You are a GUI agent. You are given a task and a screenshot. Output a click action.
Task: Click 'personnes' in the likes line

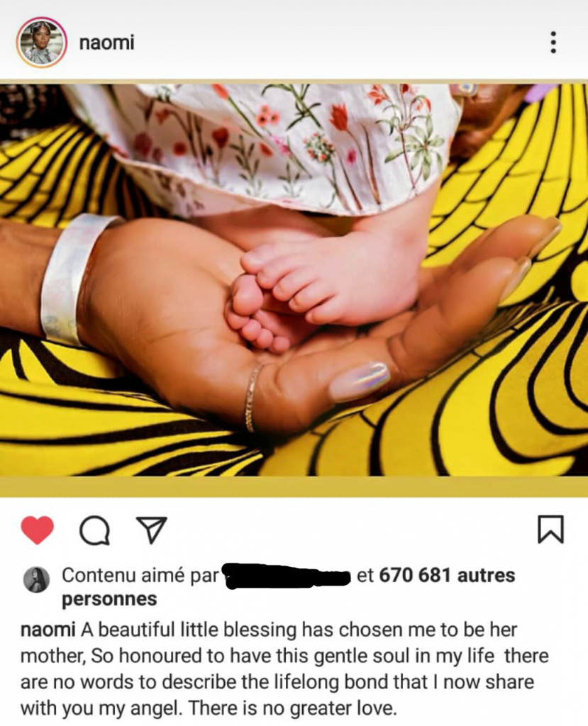click(x=109, y=599)
